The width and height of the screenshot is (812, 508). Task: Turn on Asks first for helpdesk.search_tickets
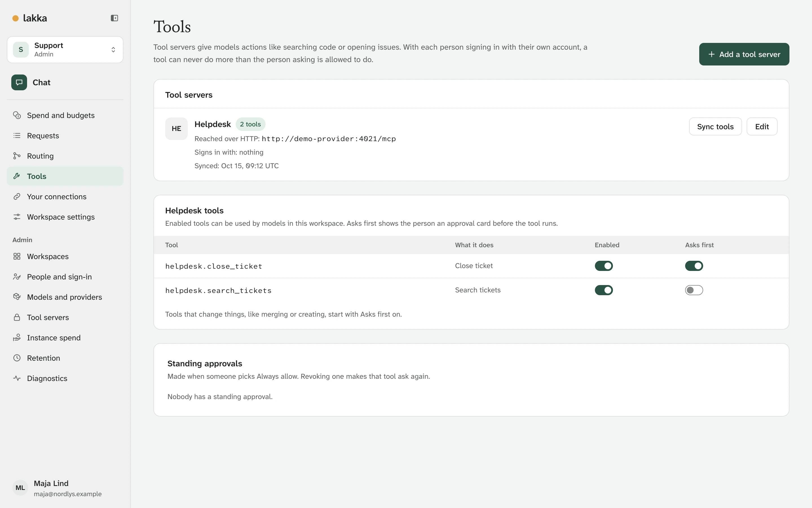pyautogui.click(x=694, y=290)
